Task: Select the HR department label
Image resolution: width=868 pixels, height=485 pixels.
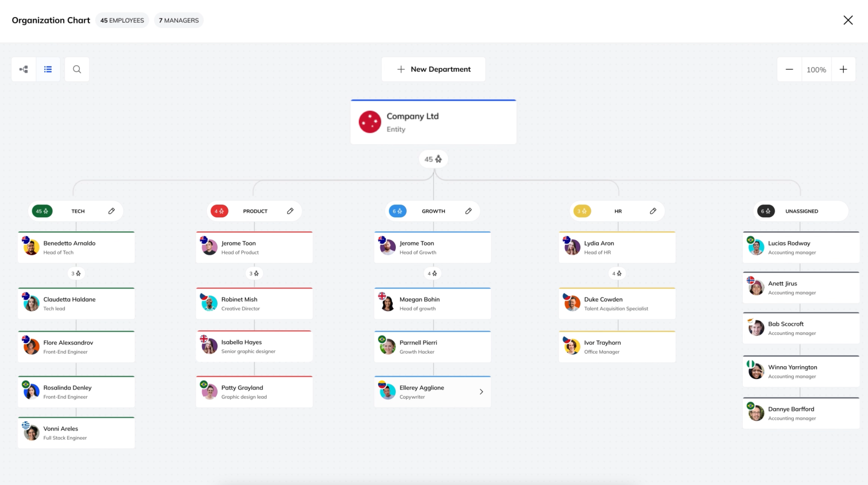Action: [x=618, y=211]
